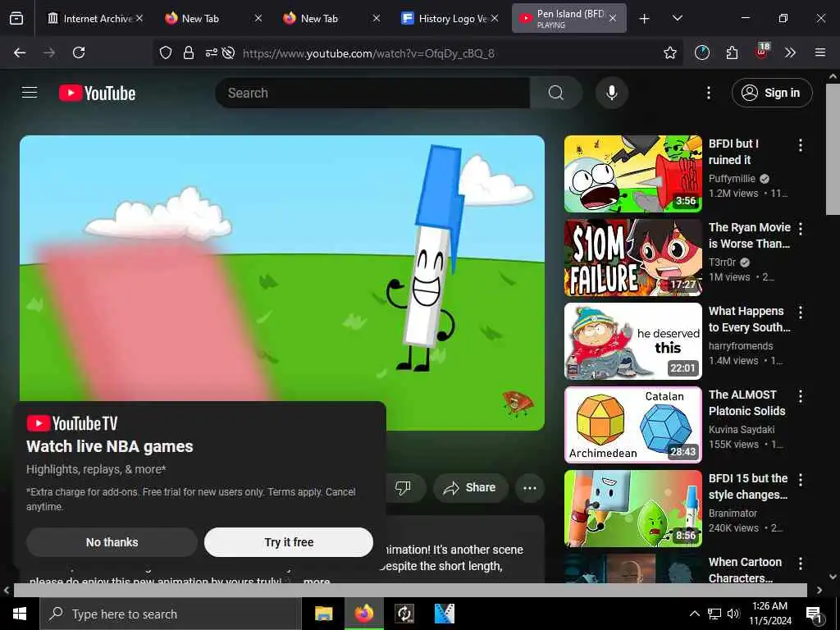Dismiss the promo with No thanks
The image size is (840, 630).
point(112,542)
